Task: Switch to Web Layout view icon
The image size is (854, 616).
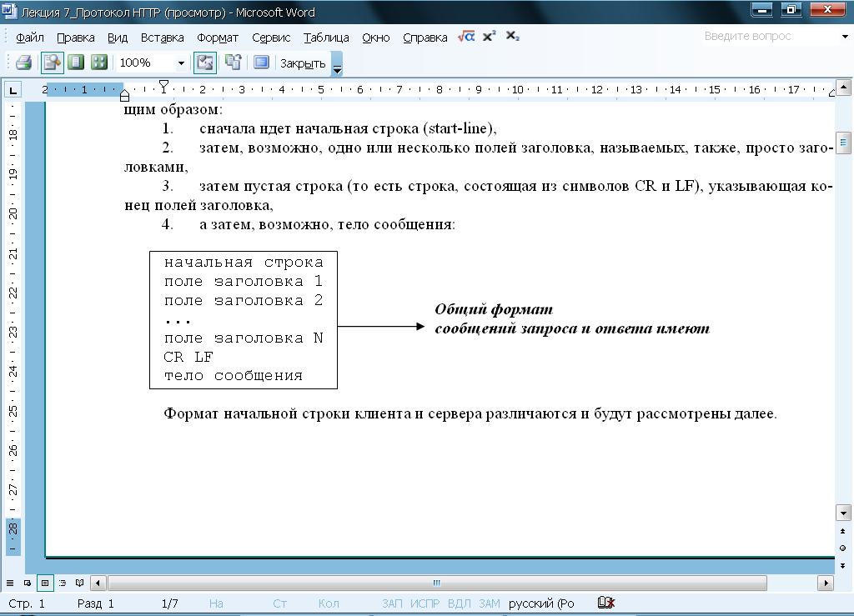Action: click(28, 583)
